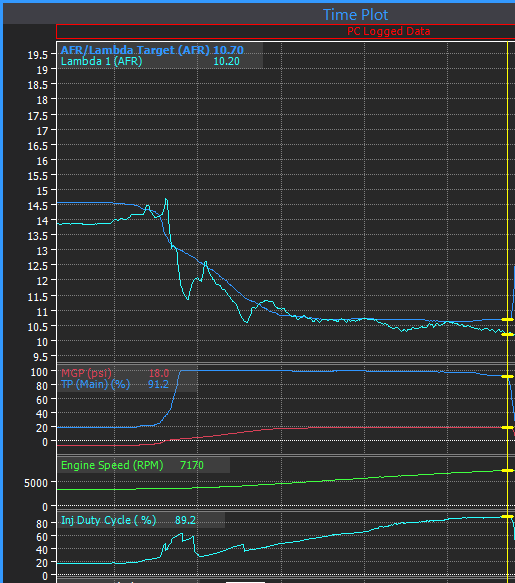
Task: Click the yellow cursor marker on MGP trace
Action: [507, 428]
